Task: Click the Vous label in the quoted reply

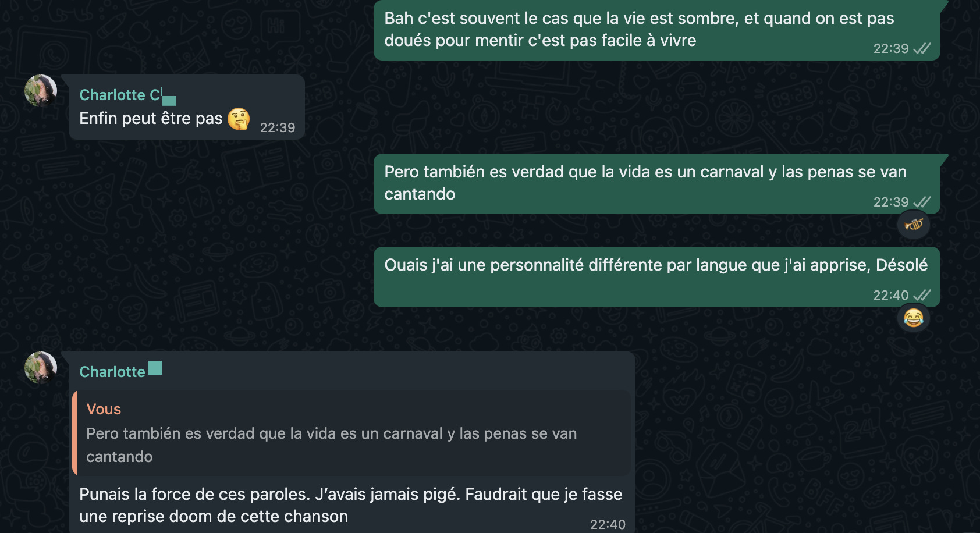Action: (x=104, y=409)
